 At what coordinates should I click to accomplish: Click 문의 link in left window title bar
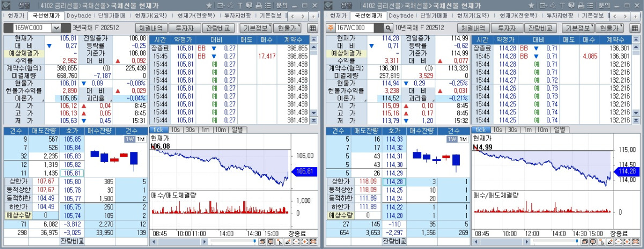coord(282,5)
